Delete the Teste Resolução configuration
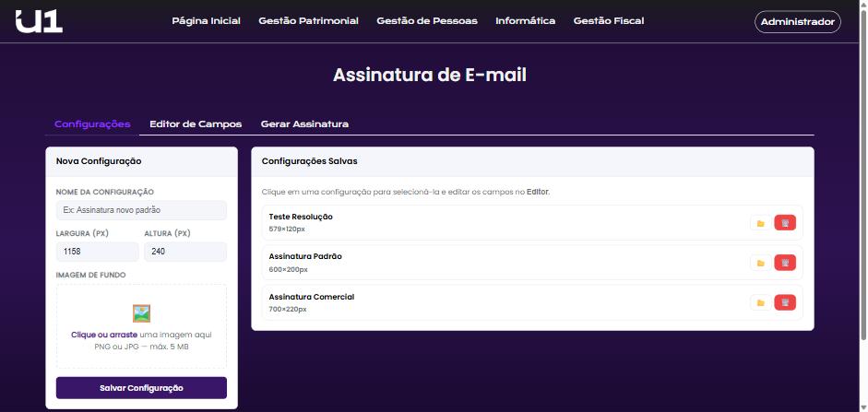868x412 pixels. (x=785, y=223)
